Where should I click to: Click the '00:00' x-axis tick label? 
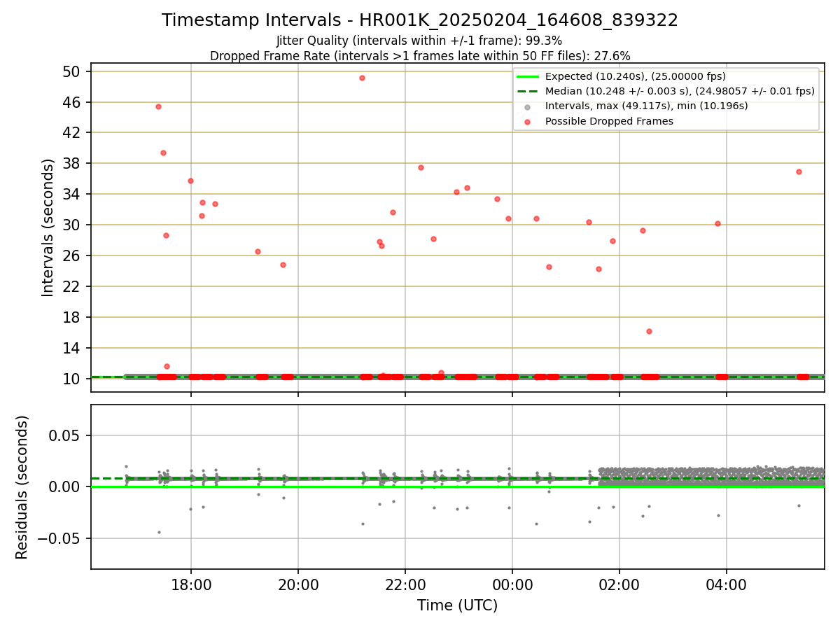(x=512, y=584)
